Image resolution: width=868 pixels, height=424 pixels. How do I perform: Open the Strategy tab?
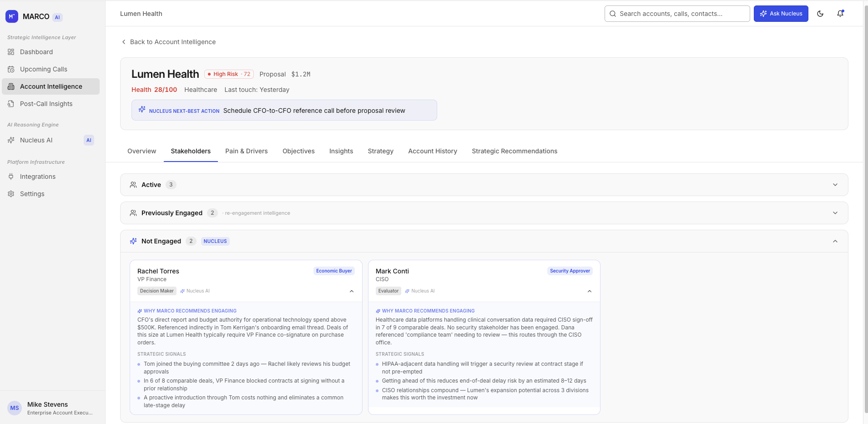381,151
